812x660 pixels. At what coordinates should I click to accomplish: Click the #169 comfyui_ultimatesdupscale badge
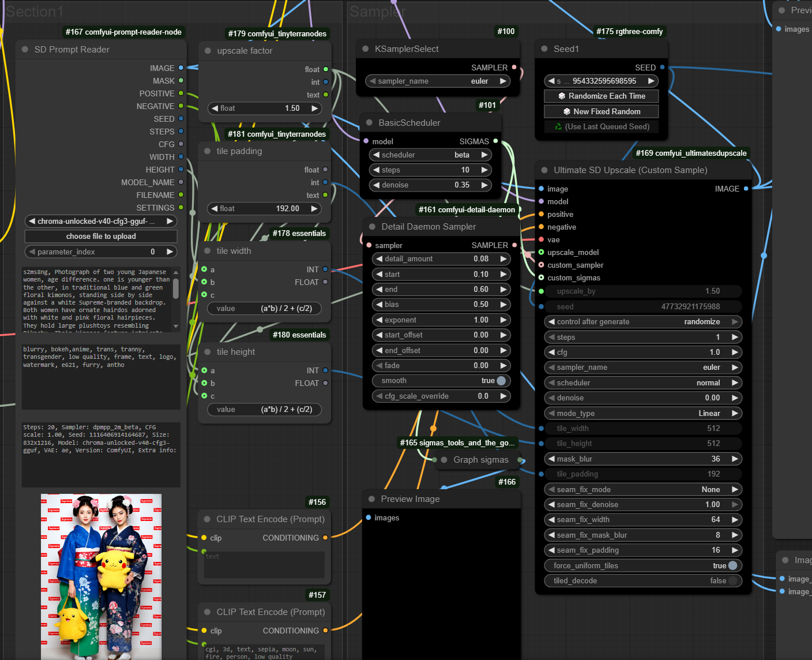691,153
